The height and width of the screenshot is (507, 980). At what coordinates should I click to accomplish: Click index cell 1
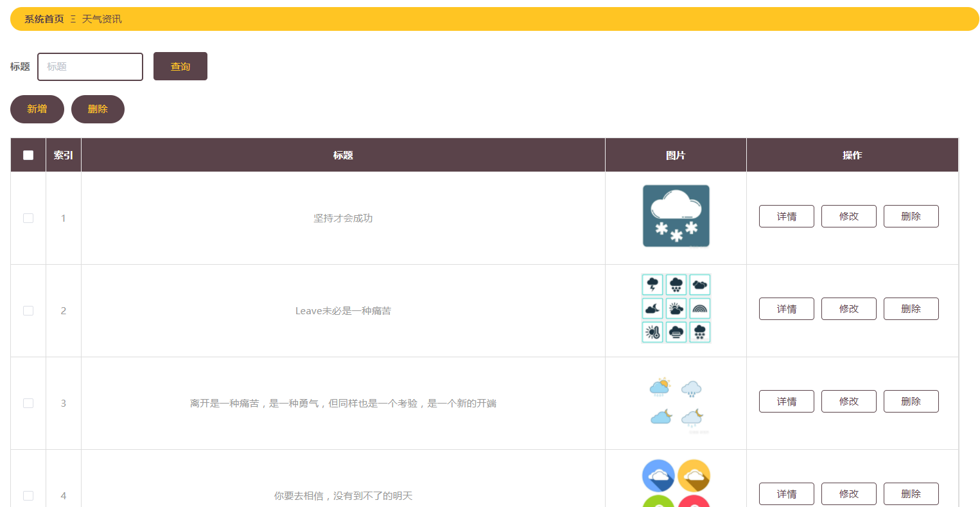64,218
